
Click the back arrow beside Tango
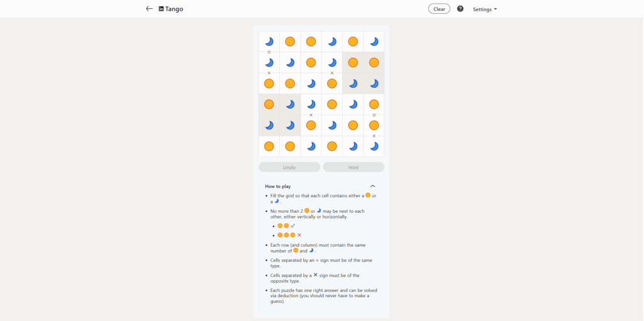149,9
